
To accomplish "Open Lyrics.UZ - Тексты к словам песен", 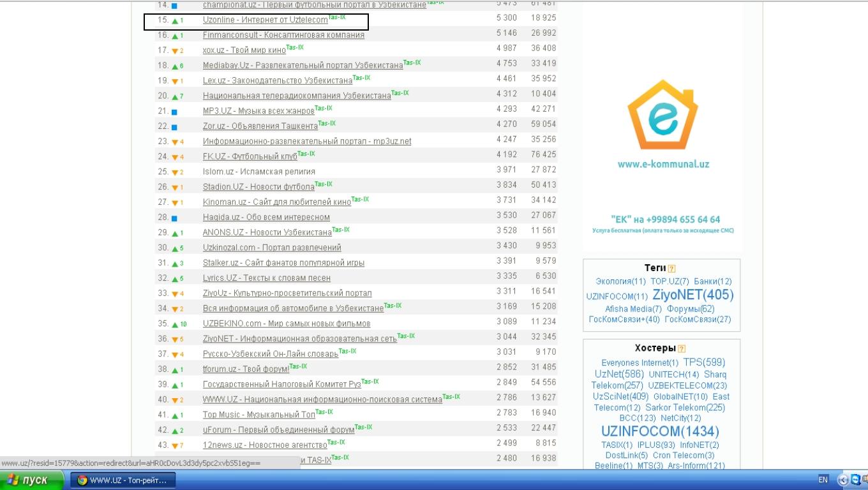I will pyautogui.click(x=267, y=278).
